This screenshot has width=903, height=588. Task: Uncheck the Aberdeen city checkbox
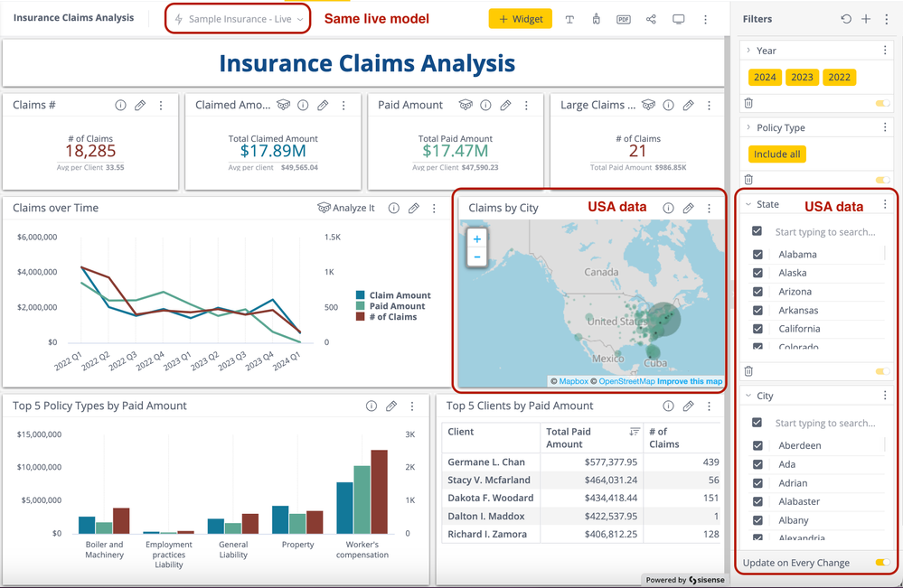pyautogui.click(x=757, y=445)
